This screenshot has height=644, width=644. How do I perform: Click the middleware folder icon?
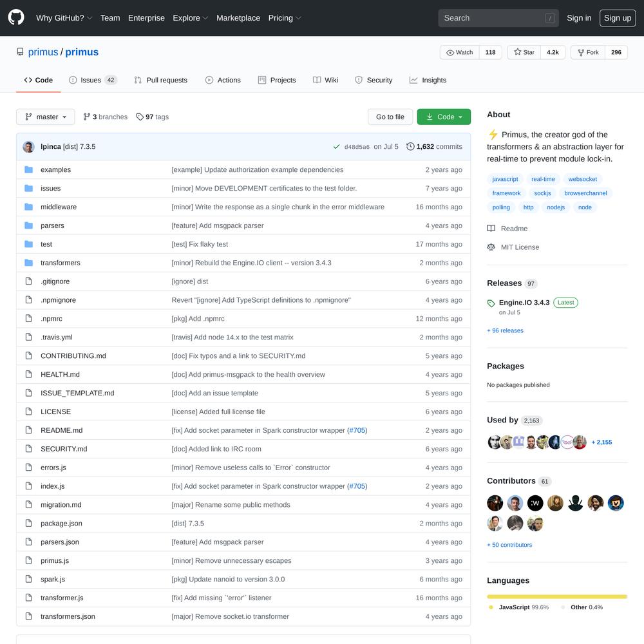[x=28, y=207]
